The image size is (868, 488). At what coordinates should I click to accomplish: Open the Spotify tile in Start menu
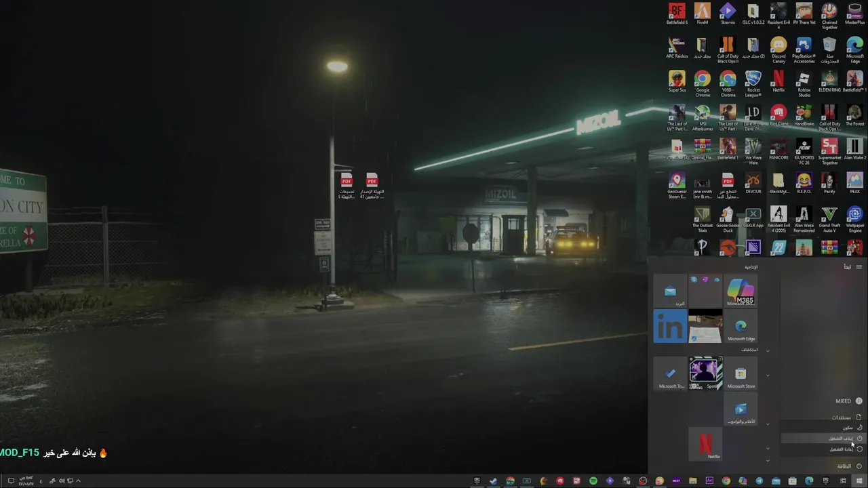point(705,373)
